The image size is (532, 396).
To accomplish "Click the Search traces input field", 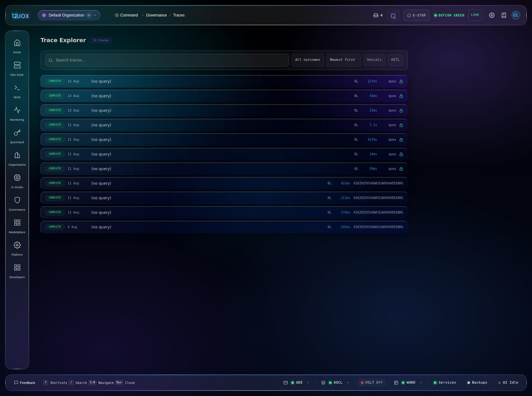I will tap(167, 60).
